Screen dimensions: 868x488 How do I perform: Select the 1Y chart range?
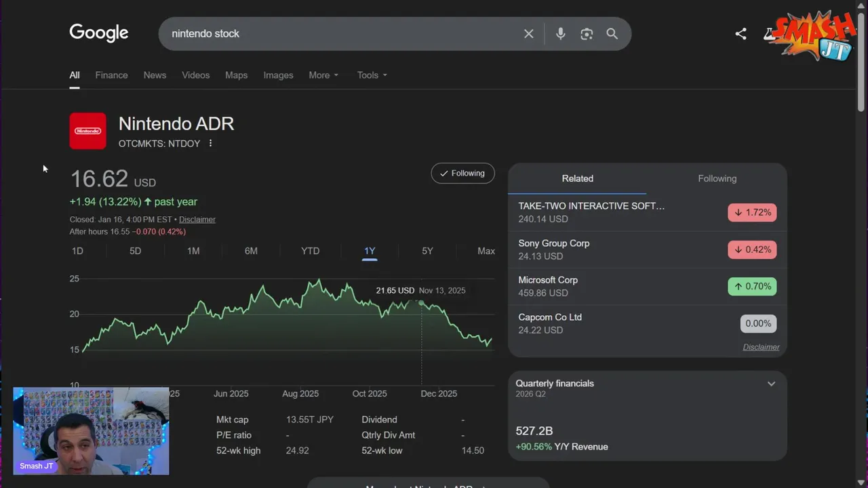click(370, 251)
